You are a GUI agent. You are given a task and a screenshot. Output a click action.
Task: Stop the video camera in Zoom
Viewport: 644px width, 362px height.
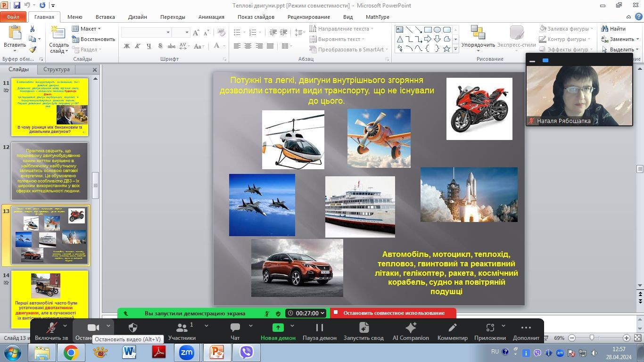[93, 328]
